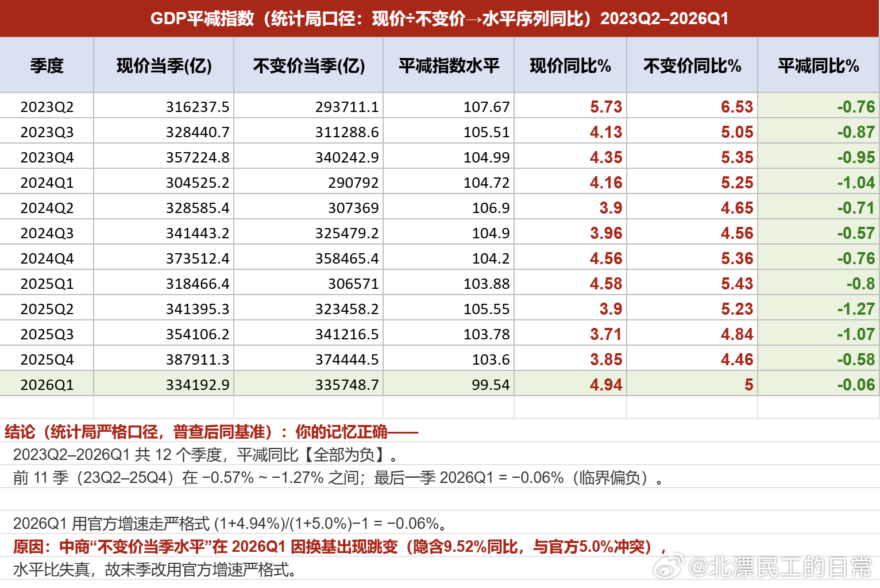Click the formula line (1+4.94%)/(1+5.0%)
Screen dimensions: 880x588
coord(230,524)
